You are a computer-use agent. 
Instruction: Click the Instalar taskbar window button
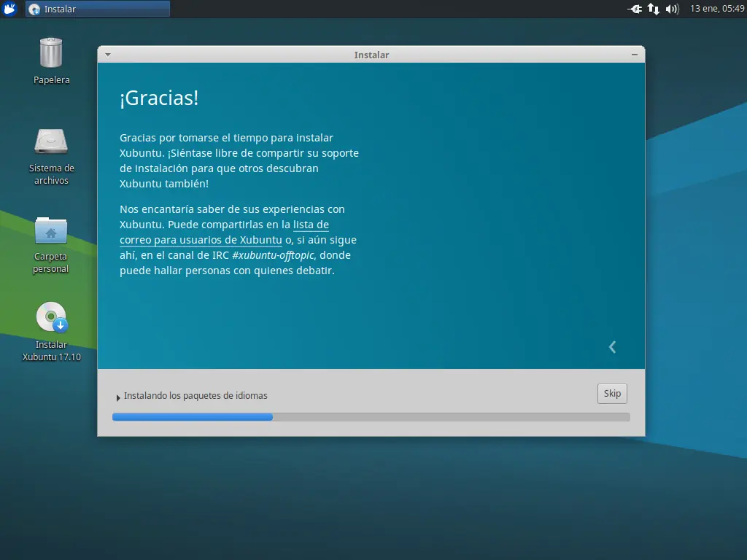coord(98,9)
